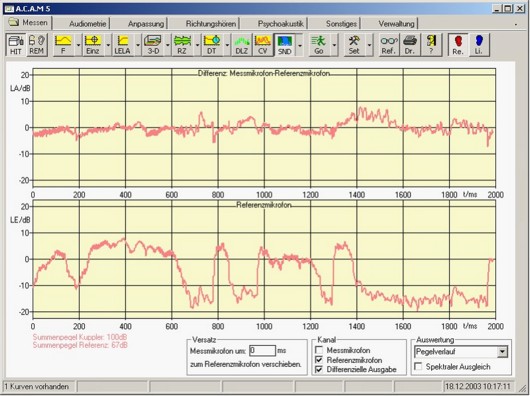Select the REM measurement mode icon

(37, 45)
